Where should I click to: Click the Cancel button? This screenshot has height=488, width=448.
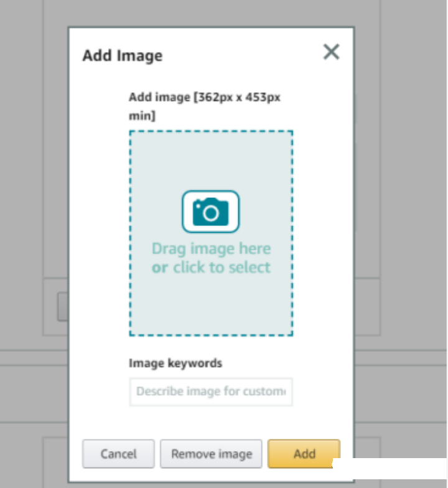[118, 454]
